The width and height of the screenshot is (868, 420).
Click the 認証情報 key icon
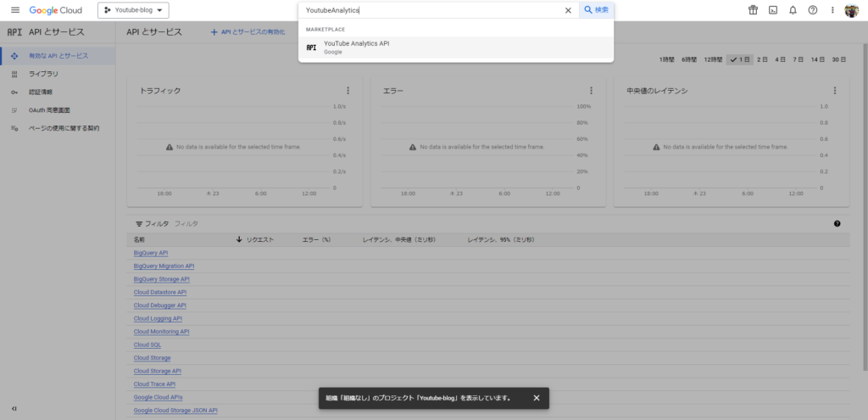[x=14, y=92]
